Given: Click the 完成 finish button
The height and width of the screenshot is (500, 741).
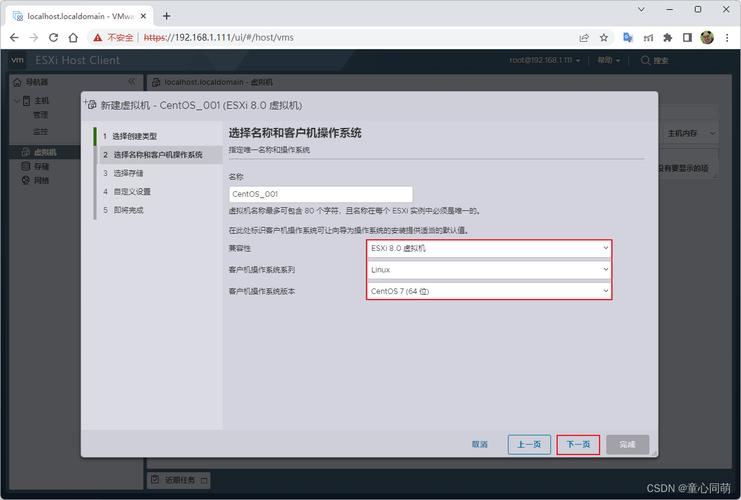Looking at the screenshot, I should [627, 445].
